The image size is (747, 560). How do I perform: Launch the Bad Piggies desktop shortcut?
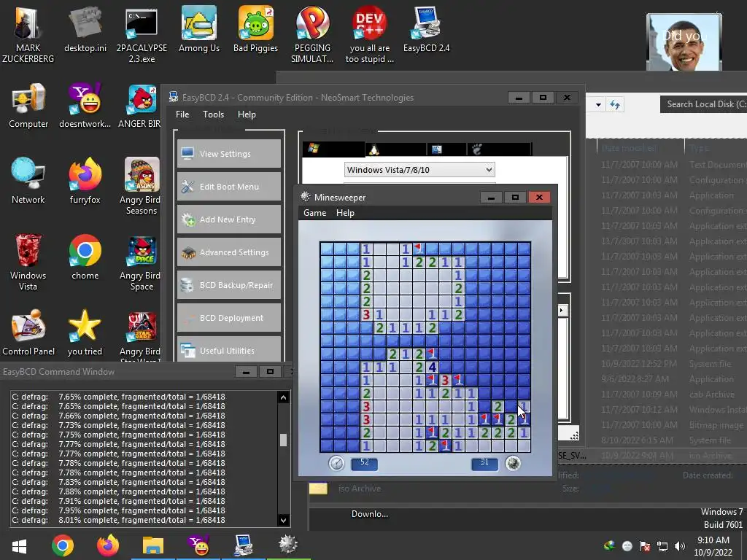[256, 28]
